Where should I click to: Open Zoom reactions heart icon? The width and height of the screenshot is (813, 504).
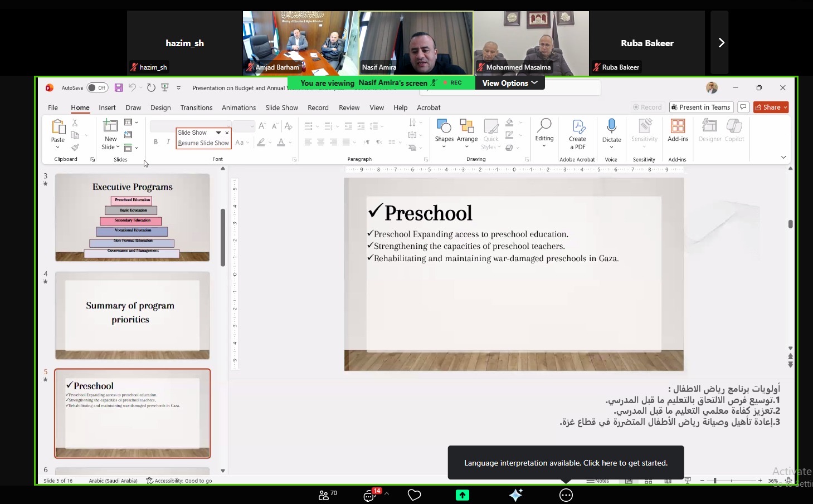click(414, 495)
